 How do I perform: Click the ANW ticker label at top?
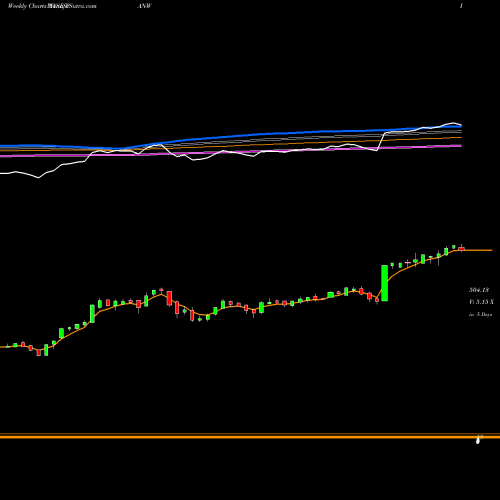144,6
